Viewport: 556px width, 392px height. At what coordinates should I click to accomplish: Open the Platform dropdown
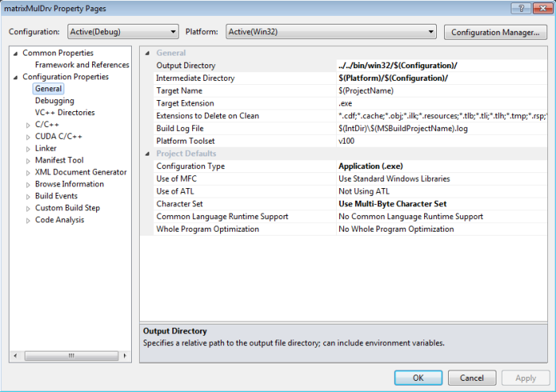[330, 32]
